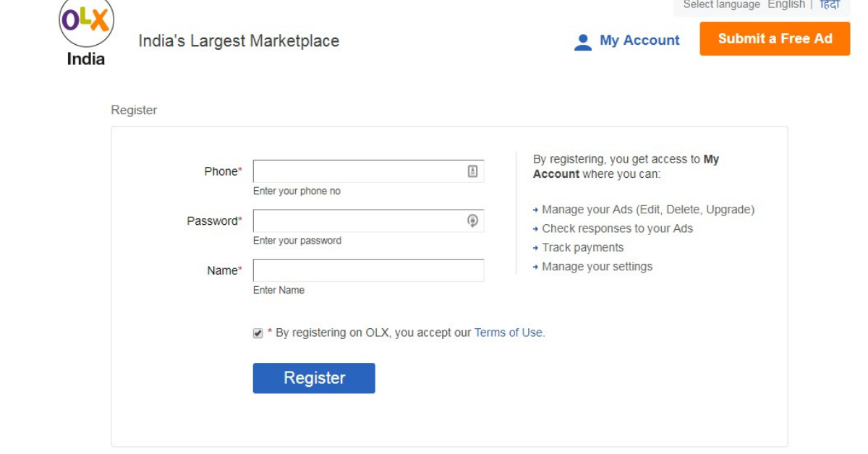Switch language to Hindi (हिंदी)

click(x=830, y=5)
